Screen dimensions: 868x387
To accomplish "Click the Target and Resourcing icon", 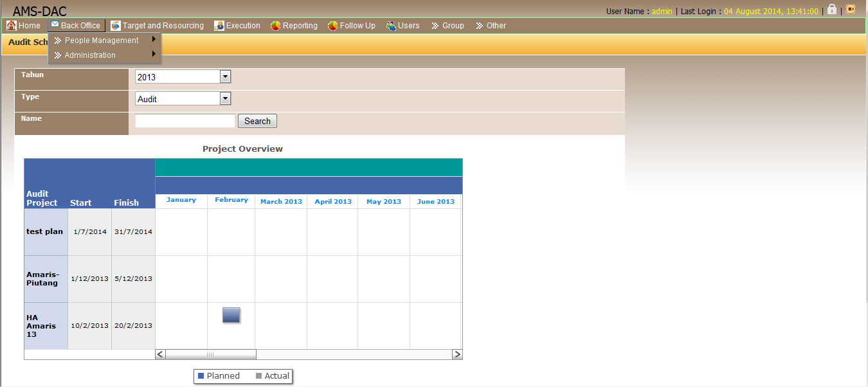I will (116, 26).
